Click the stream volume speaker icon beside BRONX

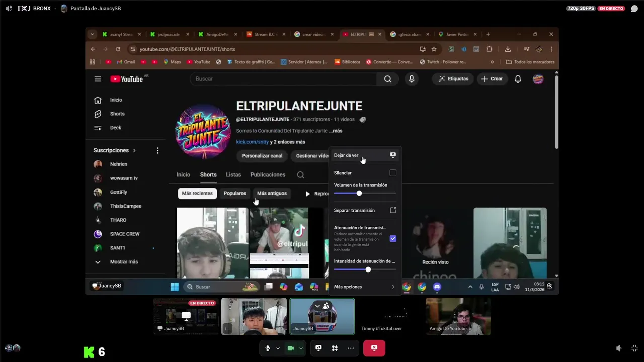[x=9, y=9]
